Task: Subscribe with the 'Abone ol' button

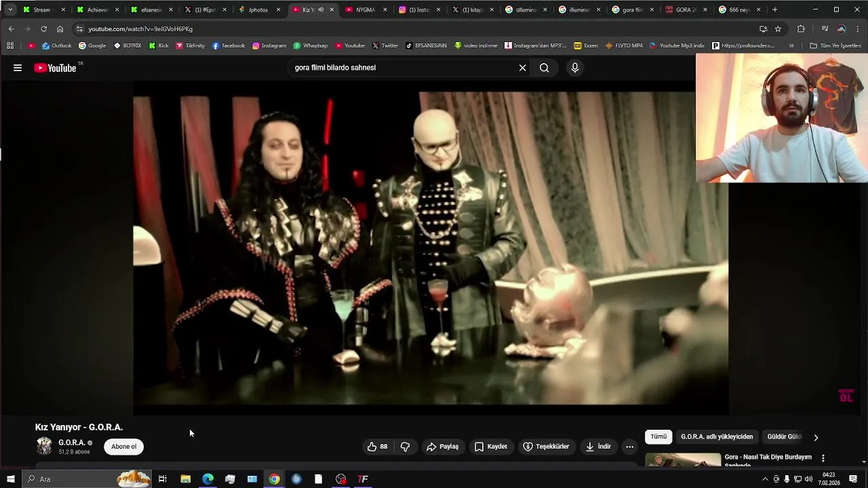Action: [x=124, y=447]
